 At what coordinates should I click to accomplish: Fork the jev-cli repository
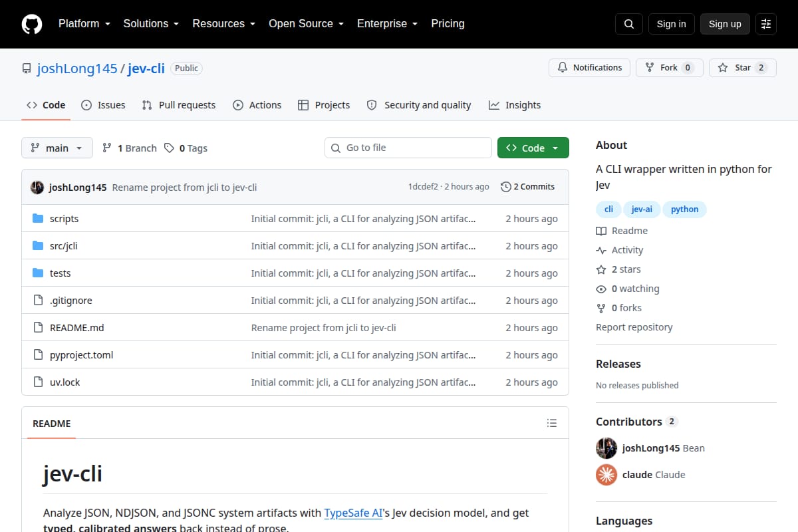point(669,68)
